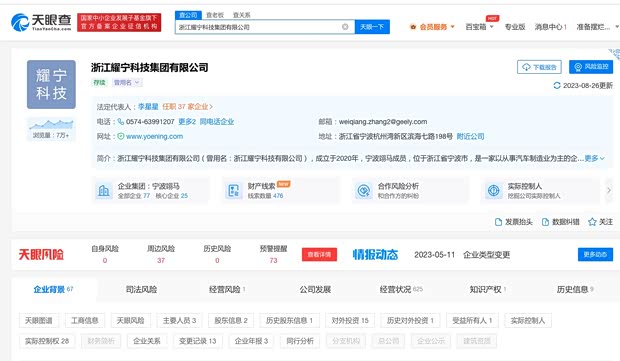Click the 自身风险 count 0
620x361 pixels.
105,261
